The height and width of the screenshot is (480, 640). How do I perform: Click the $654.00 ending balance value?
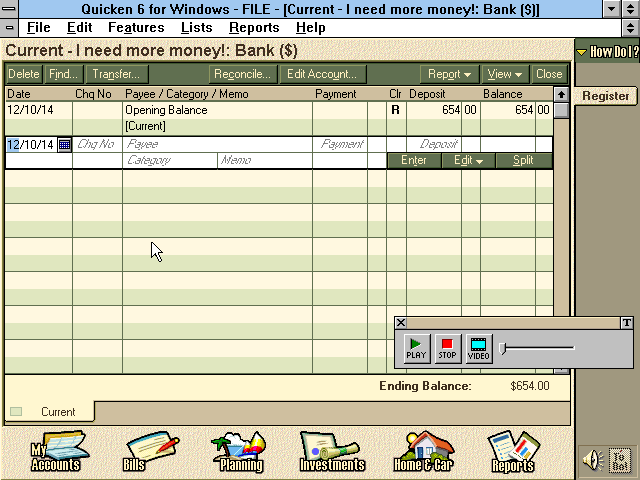pyautogui.click(x=530, y=386)
